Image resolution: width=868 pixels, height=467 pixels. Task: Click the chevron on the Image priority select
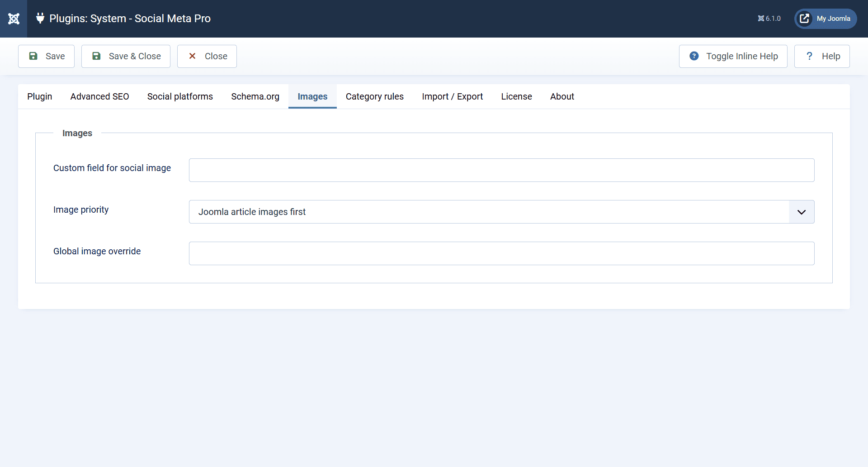[801, 212]
